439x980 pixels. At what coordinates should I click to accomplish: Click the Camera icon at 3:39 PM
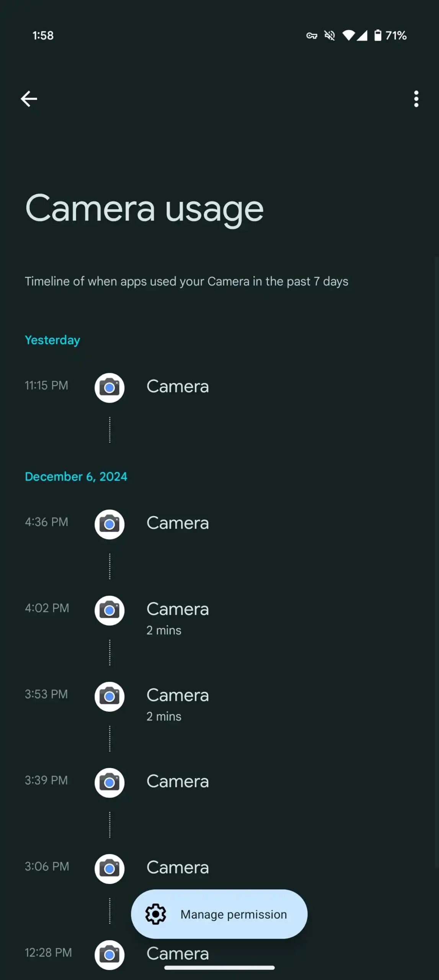[x=109, y=782]
